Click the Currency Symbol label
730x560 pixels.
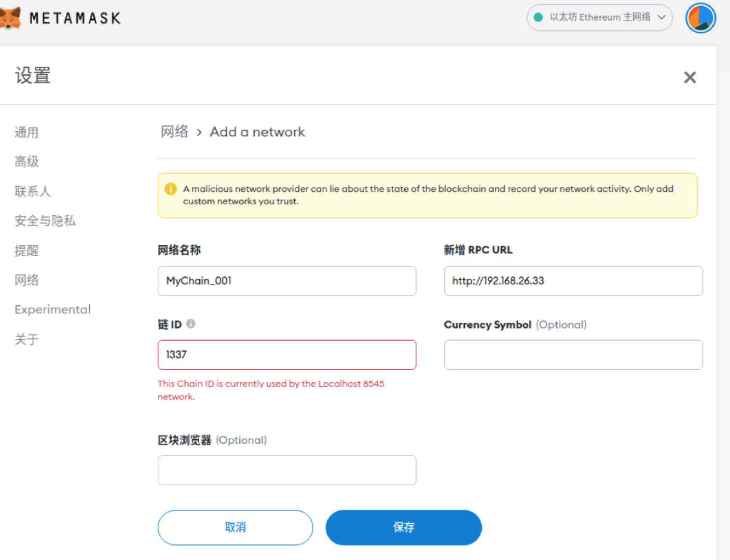coord(487,325)
